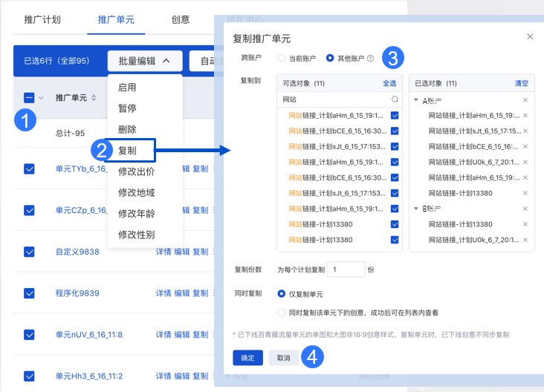The height and width of the screenshot is (392, 544).
Task: Click the search icon in 可选对象 search box
Action: point(395,99)
